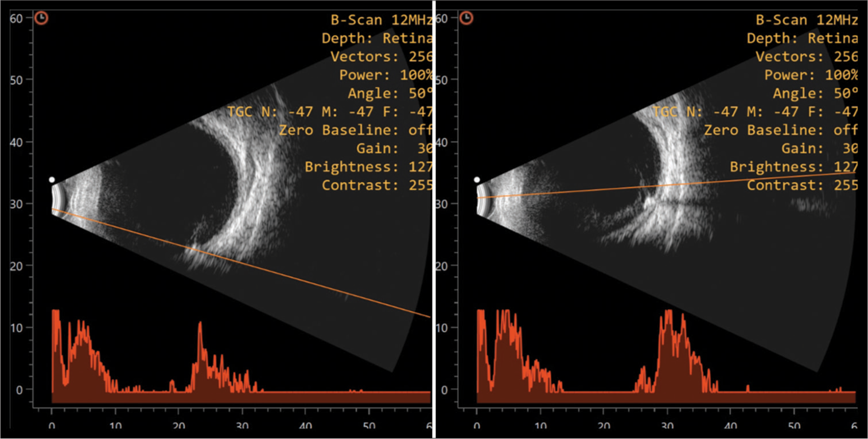This screenshot has height=439, width=868.
Task: Click 'Brightness: 127' in right scan
Action: click(x=793, y=167)
